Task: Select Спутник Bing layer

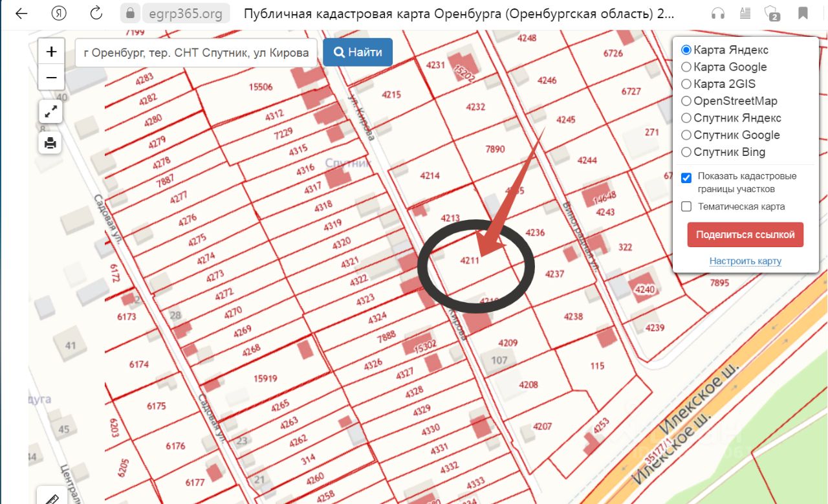Action: click(687, 152)
